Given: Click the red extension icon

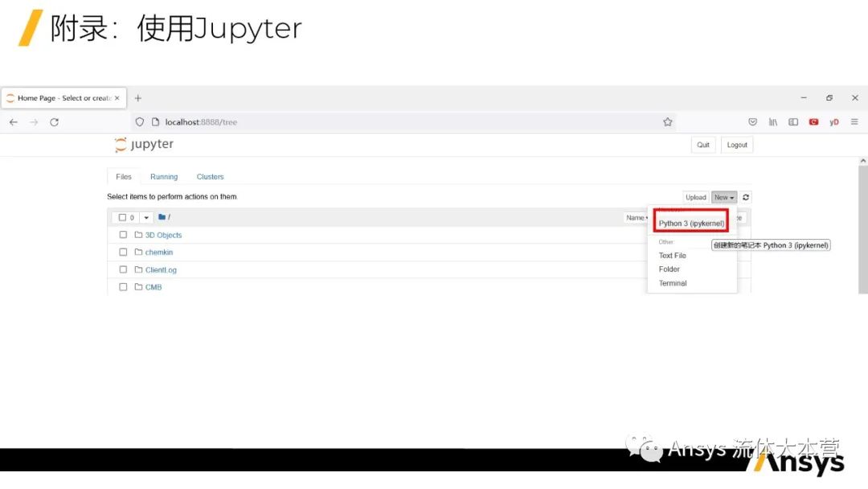Looking at the screenshot, I should pyautogui.click(x=813, y=121).
